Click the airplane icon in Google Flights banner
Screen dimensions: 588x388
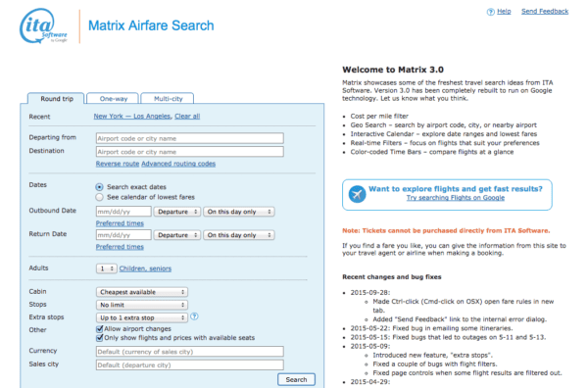click(357, 194)
